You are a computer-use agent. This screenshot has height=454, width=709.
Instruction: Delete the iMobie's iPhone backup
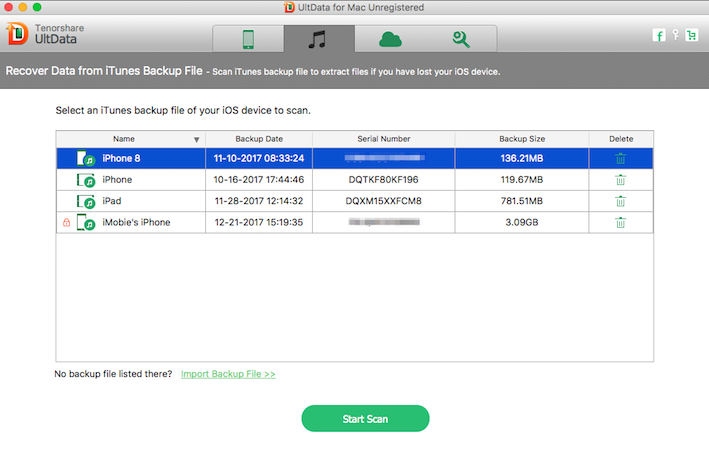[x=620, y=222]
